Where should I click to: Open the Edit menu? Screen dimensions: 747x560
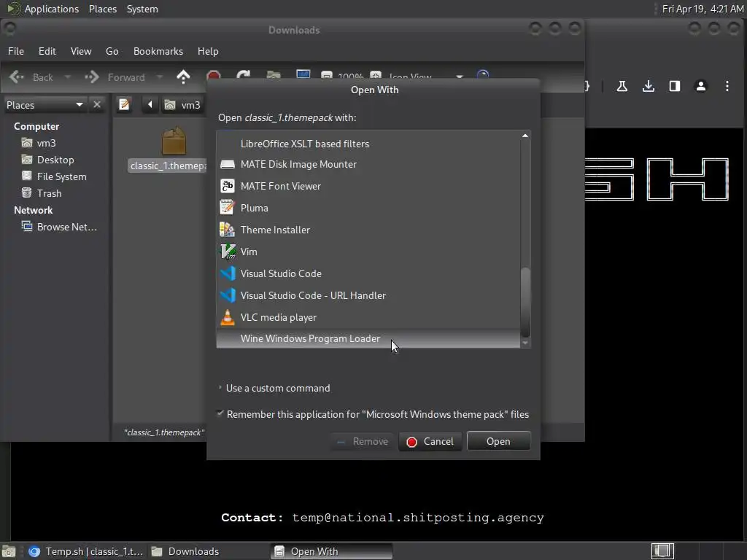pyautogui.click(x=47, y=51)
